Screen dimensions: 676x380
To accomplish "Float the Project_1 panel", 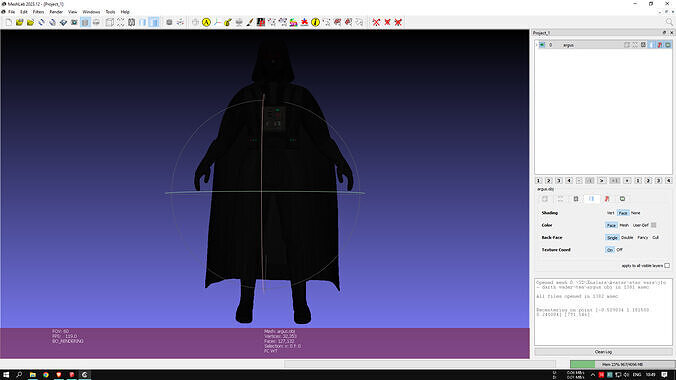I will click(x=664, y=33).
